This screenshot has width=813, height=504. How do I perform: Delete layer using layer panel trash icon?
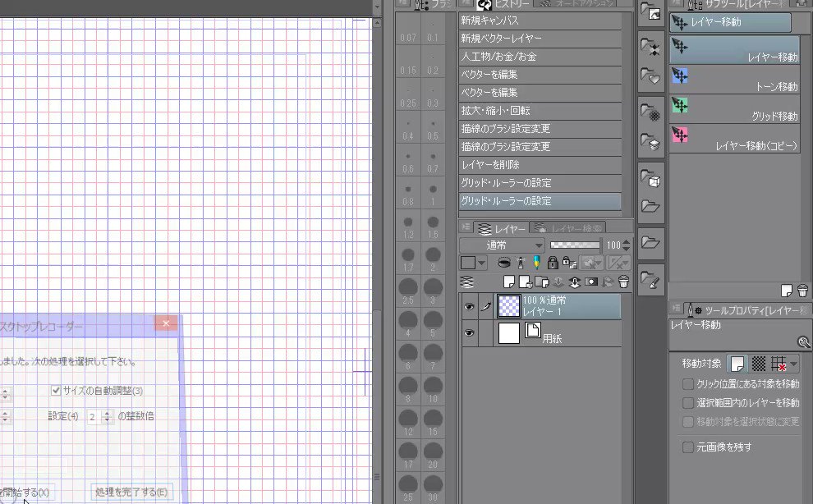pyautogui.click(x=624, y=282)
